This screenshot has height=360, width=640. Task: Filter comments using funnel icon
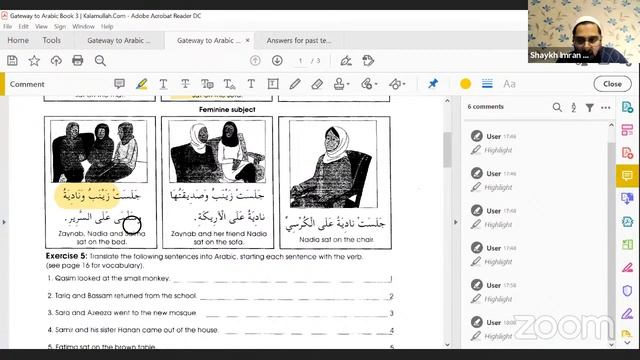tap(589, 107)
